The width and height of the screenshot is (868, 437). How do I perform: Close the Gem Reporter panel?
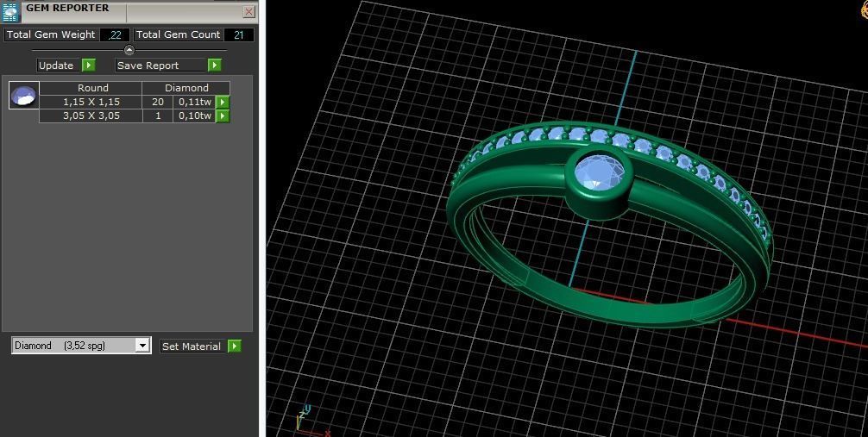tap(249, 11)
